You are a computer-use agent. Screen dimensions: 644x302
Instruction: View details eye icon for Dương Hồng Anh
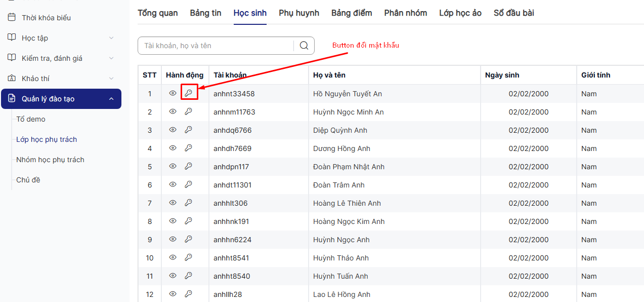(173, 148)
